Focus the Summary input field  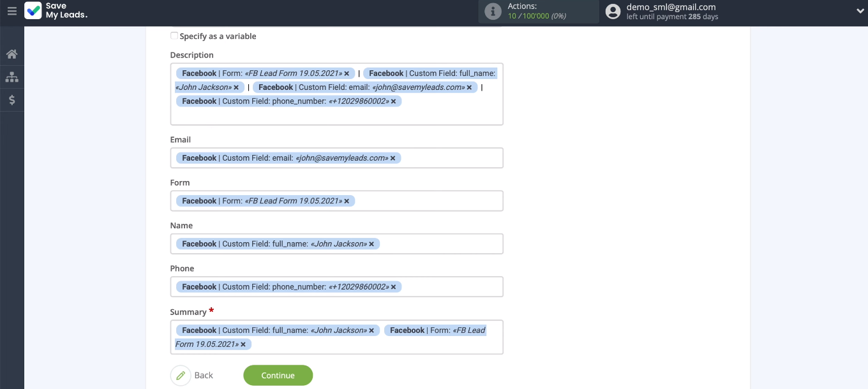[336, 337]
